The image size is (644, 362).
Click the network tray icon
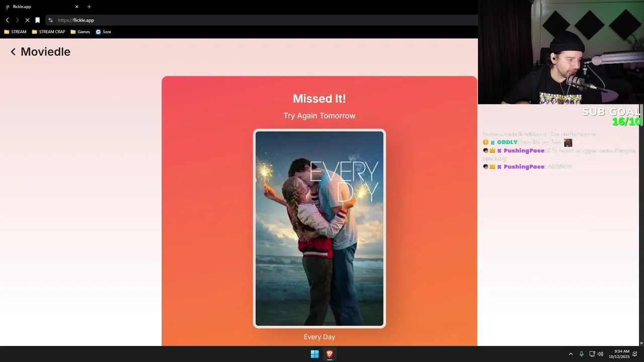[592, 354]
